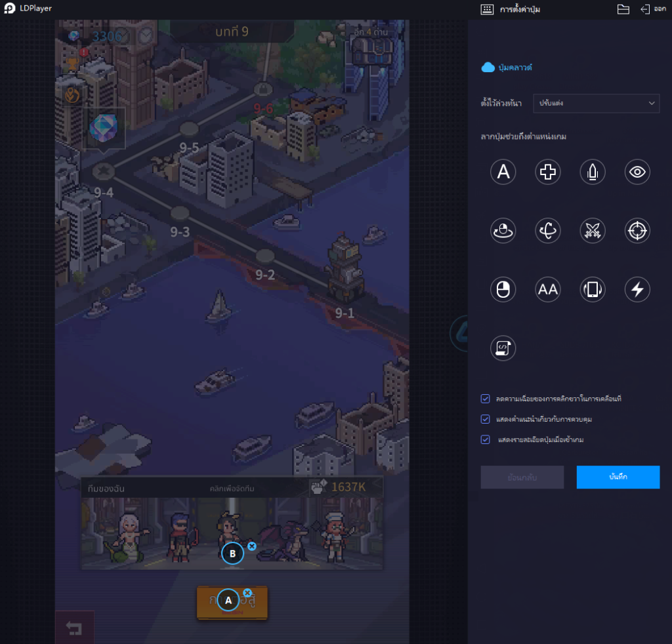
Task: Open the preset 'ปรับแต่ง' dropdown
Action: click(x=596, y=103)
